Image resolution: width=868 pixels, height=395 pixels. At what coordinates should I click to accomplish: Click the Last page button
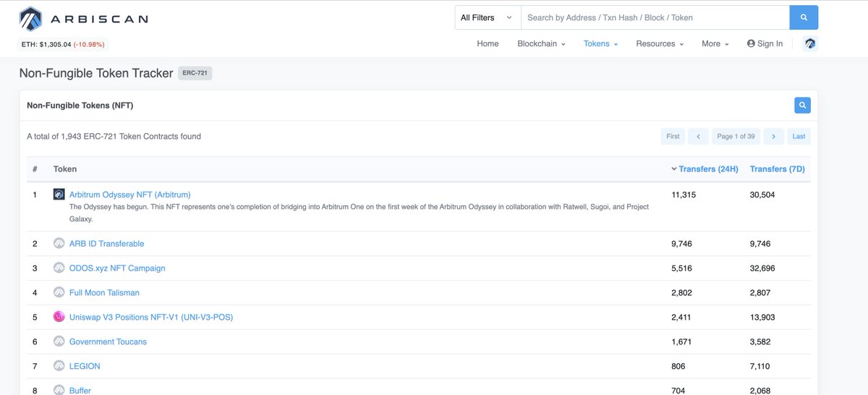[799, 136]
